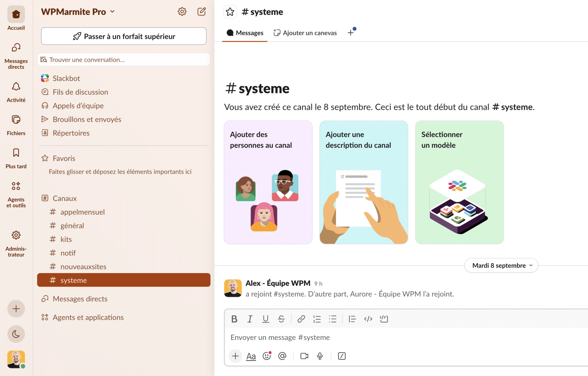Click Passer à un forfait supérieur
The image size is (588, 376).
pos(124,36)
